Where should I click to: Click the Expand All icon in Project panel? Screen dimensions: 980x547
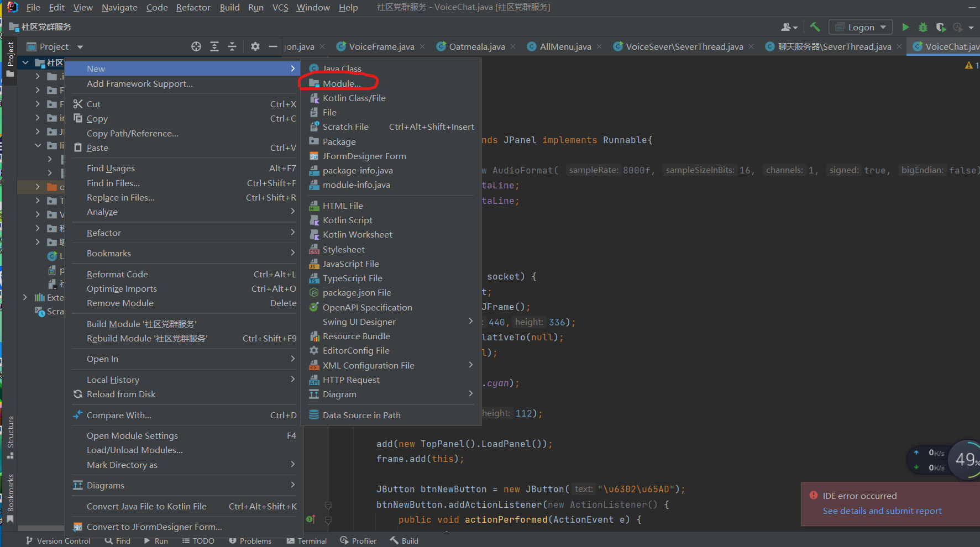pyautogui.click(x=214, y=46)
